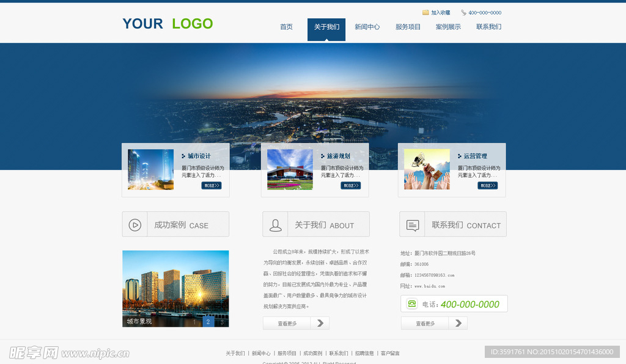Select slide 2 of the 城市景观 slideshow

point(208,322)
